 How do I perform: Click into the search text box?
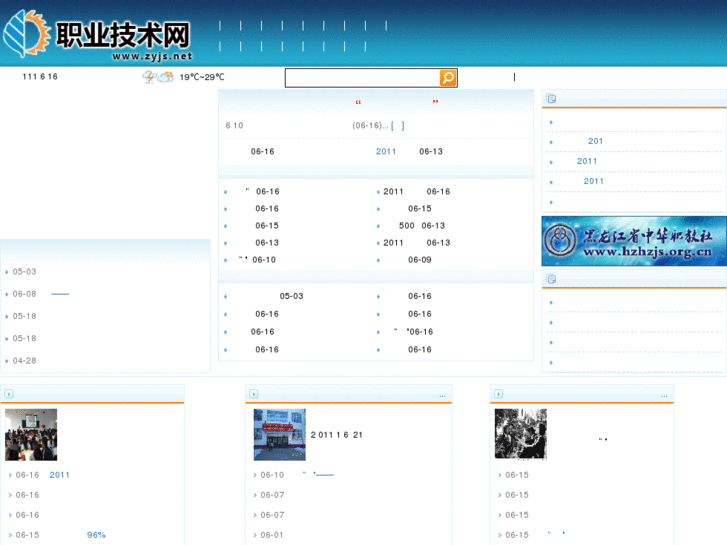click(x=361, y=78)
